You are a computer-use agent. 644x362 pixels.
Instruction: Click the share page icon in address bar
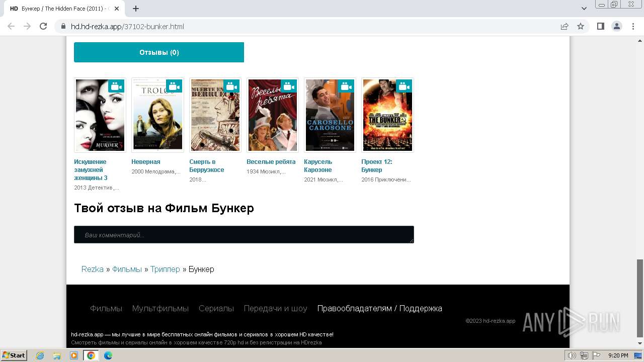pos(565,26)
